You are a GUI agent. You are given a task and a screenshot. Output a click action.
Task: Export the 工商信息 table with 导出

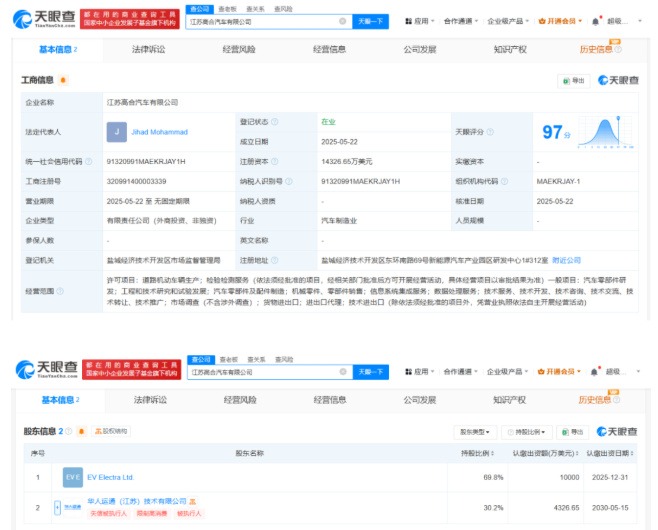tap(574, 81)
